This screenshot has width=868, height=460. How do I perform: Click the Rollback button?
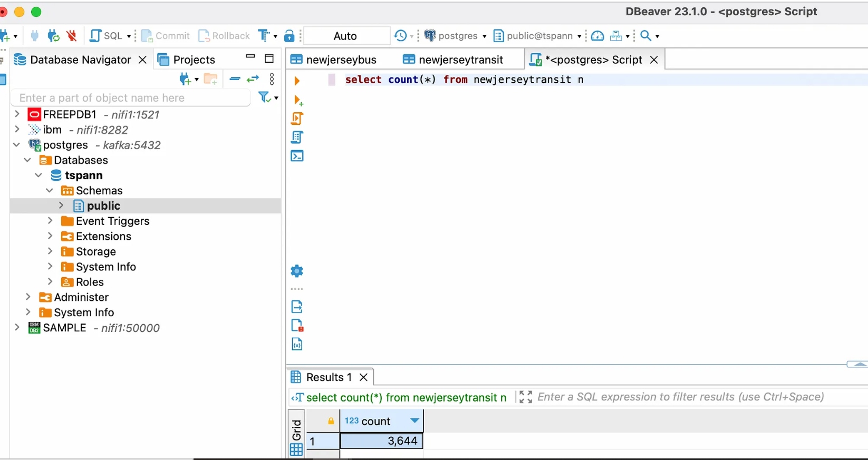pyautogui.click(x=224, y=36)
